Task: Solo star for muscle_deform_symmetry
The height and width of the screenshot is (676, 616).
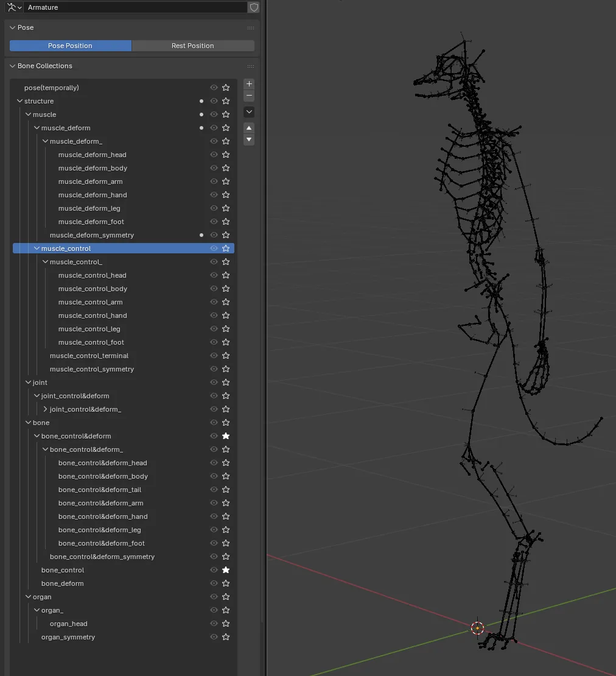Action: pyautogui.click(x=226, y=235)
